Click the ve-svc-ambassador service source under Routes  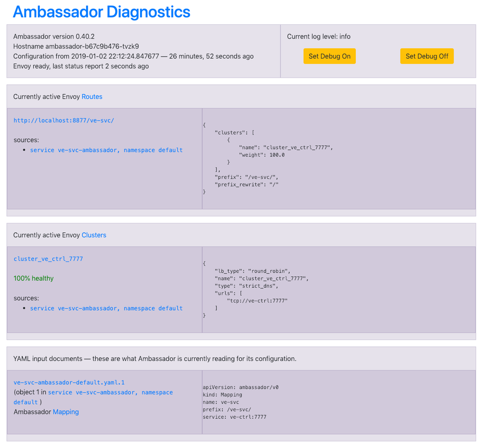pos(106,150)
